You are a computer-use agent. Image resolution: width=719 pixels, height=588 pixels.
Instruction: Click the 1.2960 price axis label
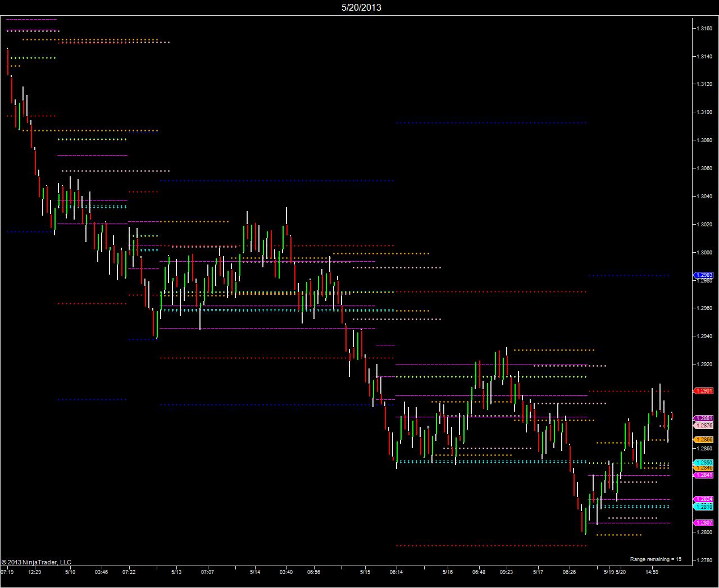[x=704, y=308]
